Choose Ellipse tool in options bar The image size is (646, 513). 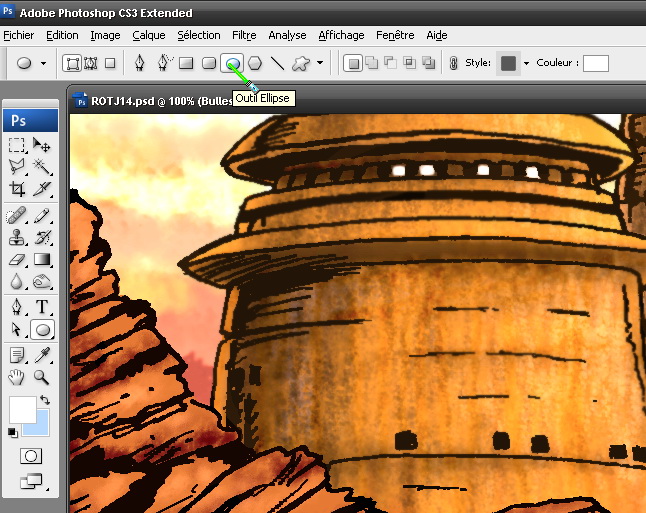click(232, 63)
